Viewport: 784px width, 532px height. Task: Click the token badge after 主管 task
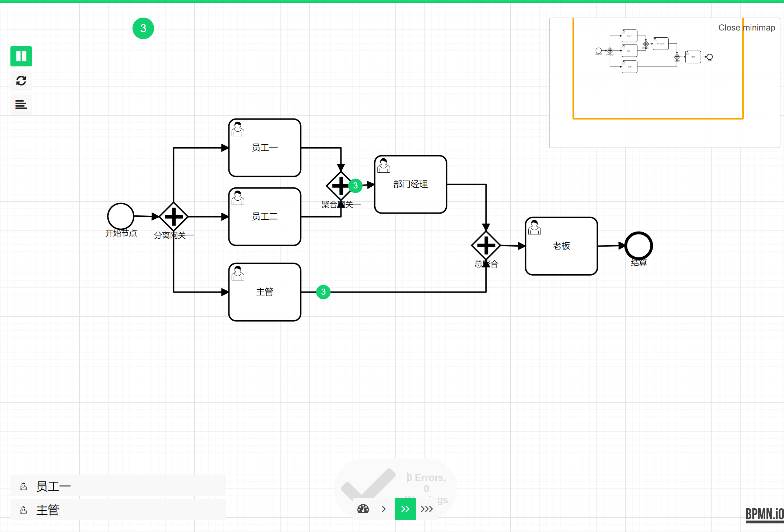point(323,292)
